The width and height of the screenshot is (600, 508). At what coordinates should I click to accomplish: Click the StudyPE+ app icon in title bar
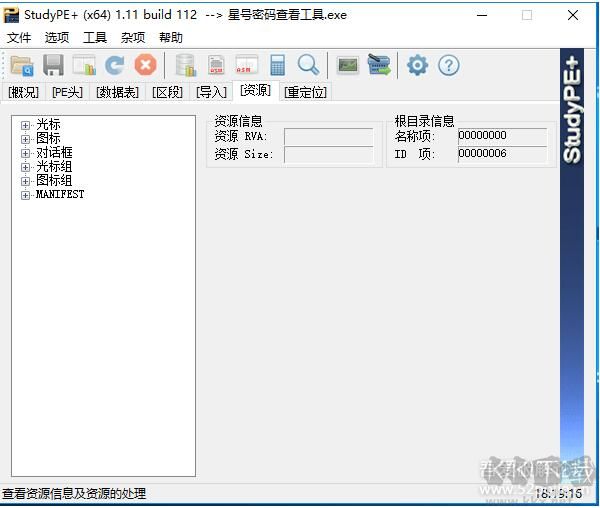click(x=11, y=15)
